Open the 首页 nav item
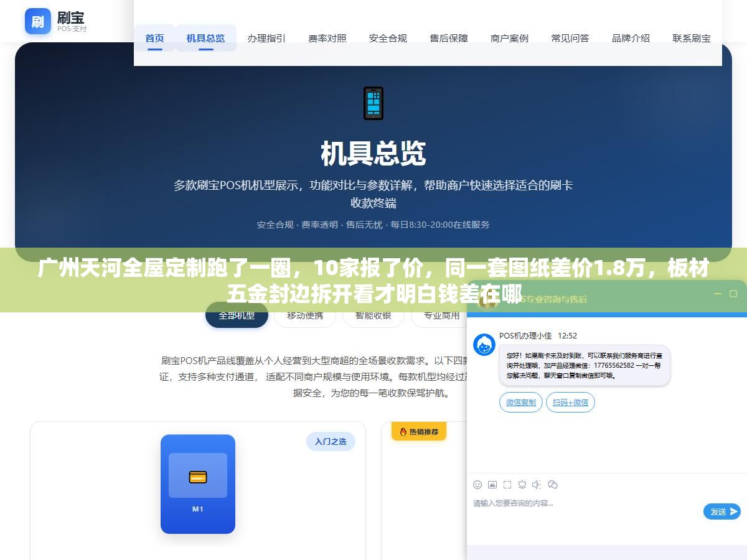747x560 pixels. point(155,38)
